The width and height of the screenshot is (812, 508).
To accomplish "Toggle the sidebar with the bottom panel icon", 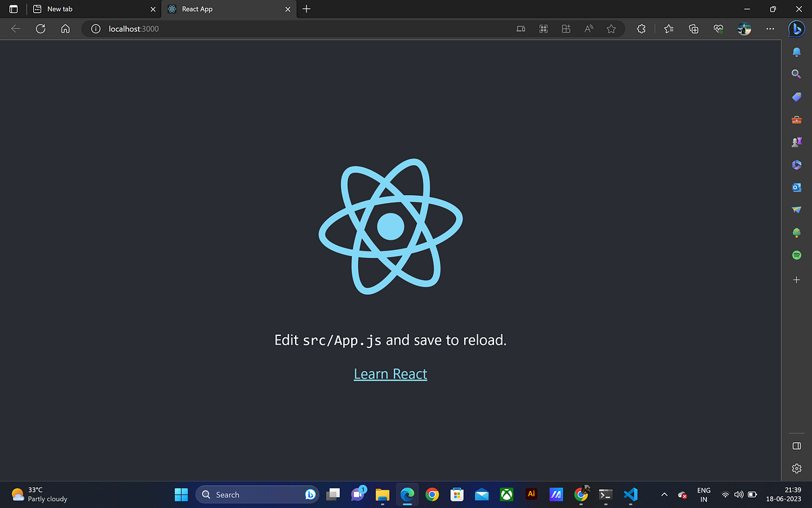I will tap(796, 446).
